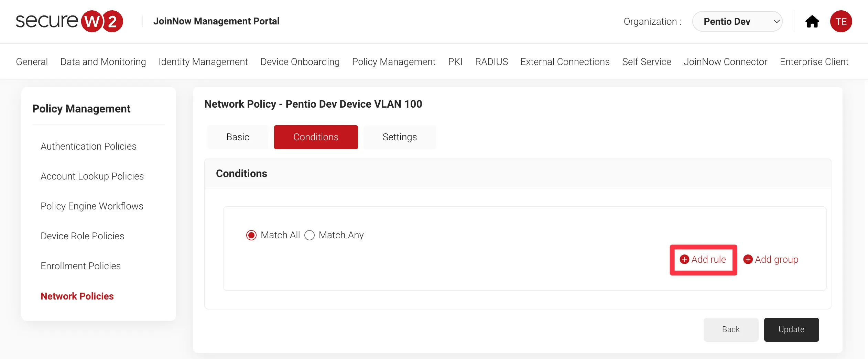868x359 pixels.
Task: Click the SecureW2 logo
Action: pos(69,21)
